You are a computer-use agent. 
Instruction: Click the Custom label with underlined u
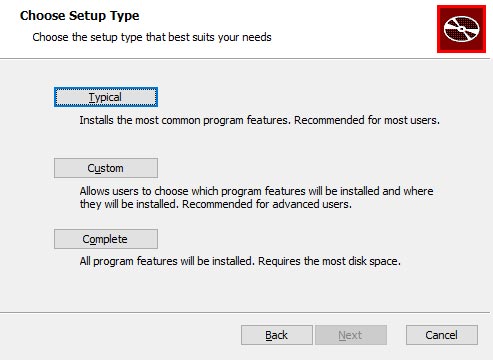tap(105, 168)
